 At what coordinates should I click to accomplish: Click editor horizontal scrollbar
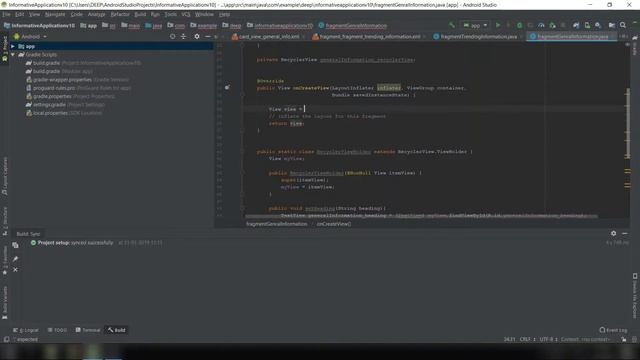[x=421, y=216]
